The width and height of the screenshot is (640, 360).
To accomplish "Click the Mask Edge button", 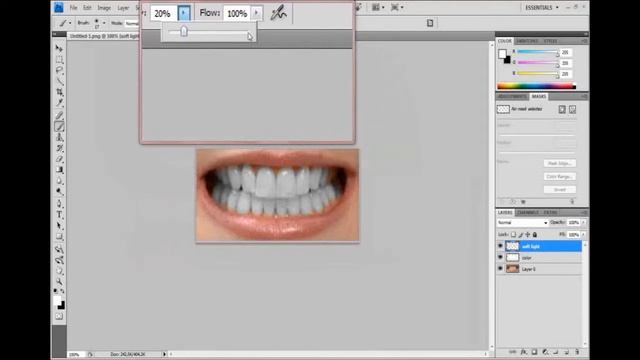I will tap(560, 163).
